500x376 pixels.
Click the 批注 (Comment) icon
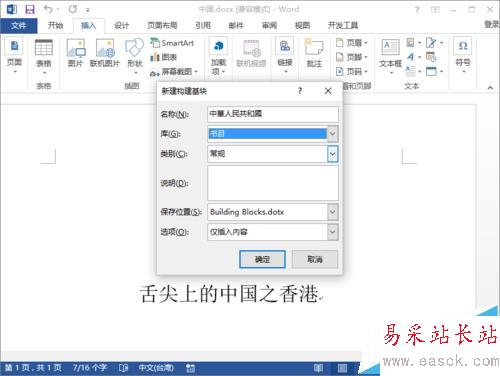click(314, 53)
